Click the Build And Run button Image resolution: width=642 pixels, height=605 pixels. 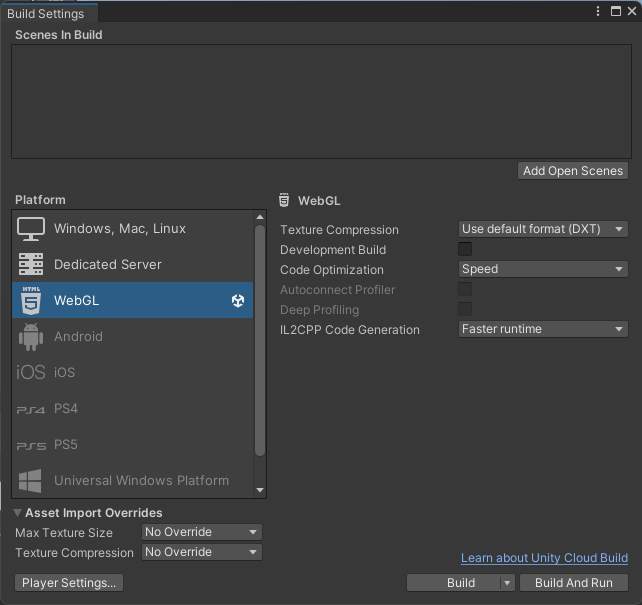click(574, 582)
